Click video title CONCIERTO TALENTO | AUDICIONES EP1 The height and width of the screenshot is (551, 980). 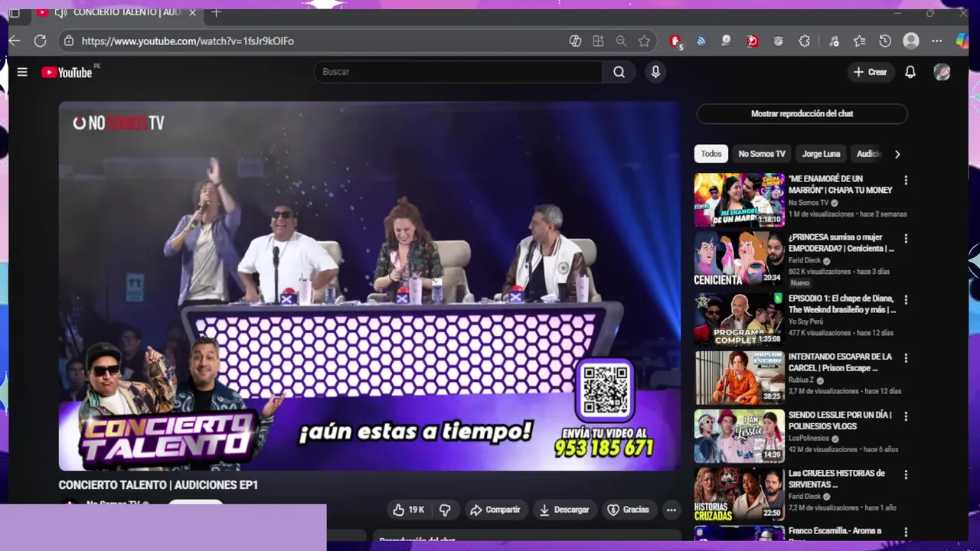158,485
